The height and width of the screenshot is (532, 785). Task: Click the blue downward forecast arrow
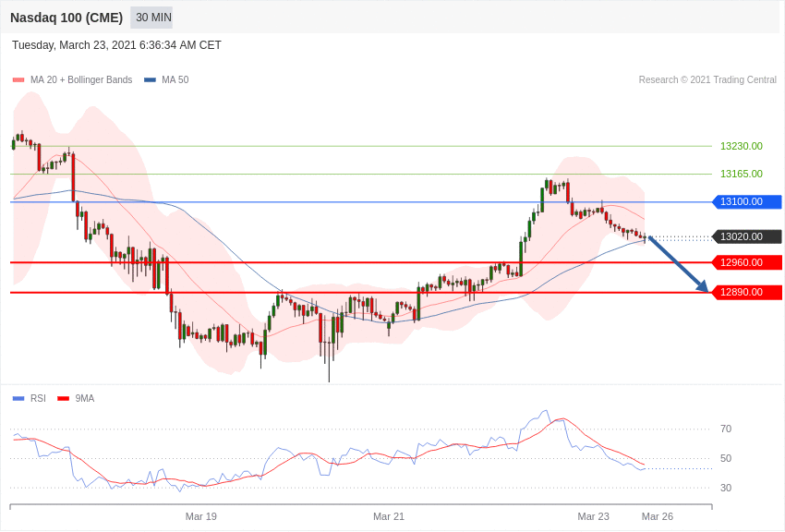679,264
